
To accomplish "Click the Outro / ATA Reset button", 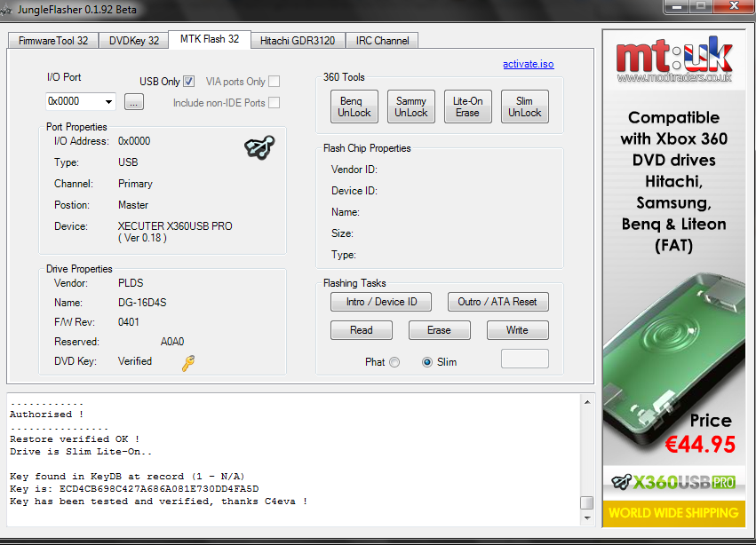I will click(x=497, y=302).
